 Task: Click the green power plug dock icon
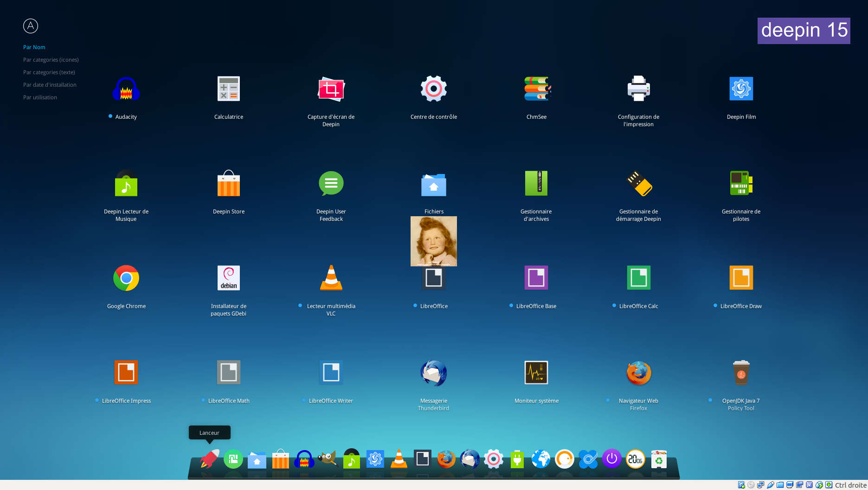coord(517,459)
